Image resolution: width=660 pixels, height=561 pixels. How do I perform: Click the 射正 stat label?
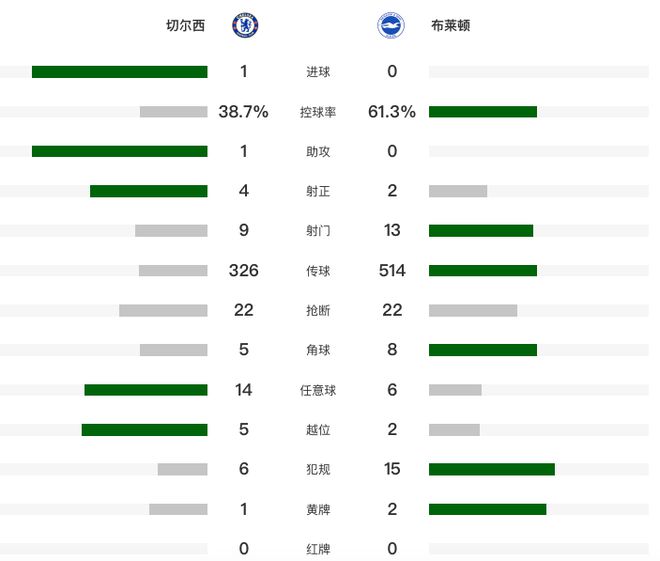tap(318, 191)
